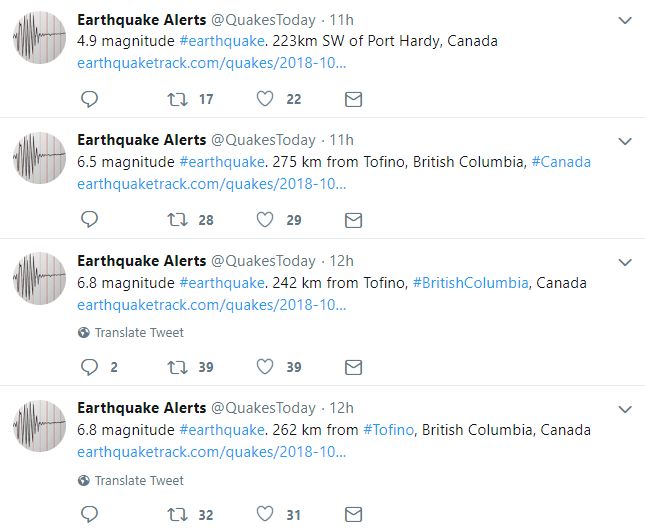645x532 pixels.
Task: Reply to the 4.9 magnitude Port Hardy tweet
Action: click(x=89, y=99)
